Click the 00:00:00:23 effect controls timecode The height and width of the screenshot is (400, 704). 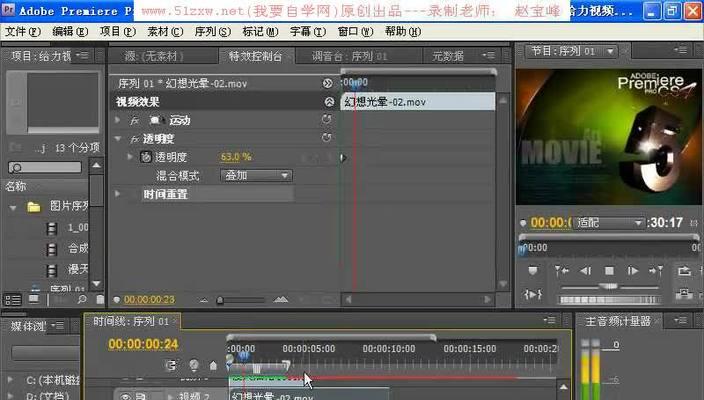coord(150,299)
